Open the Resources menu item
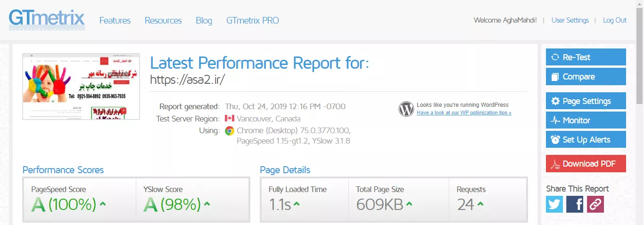The height and width of the screenshot is (225, 644). click(x=163, y=20)
